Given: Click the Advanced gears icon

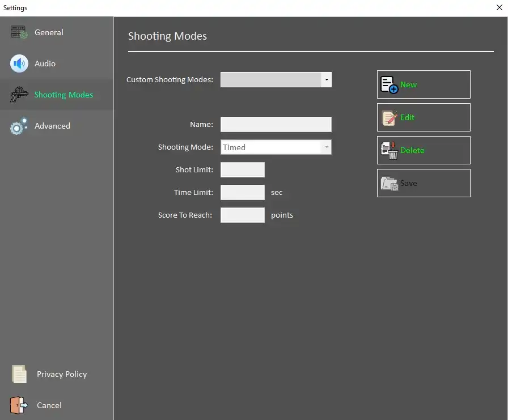Looking at the screenshot, I should click(x=19, y=126).
